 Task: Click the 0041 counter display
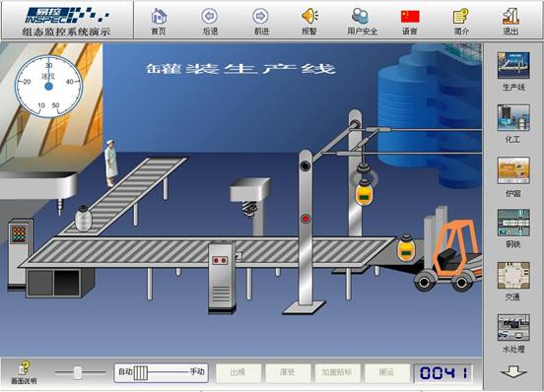(443, 373)
